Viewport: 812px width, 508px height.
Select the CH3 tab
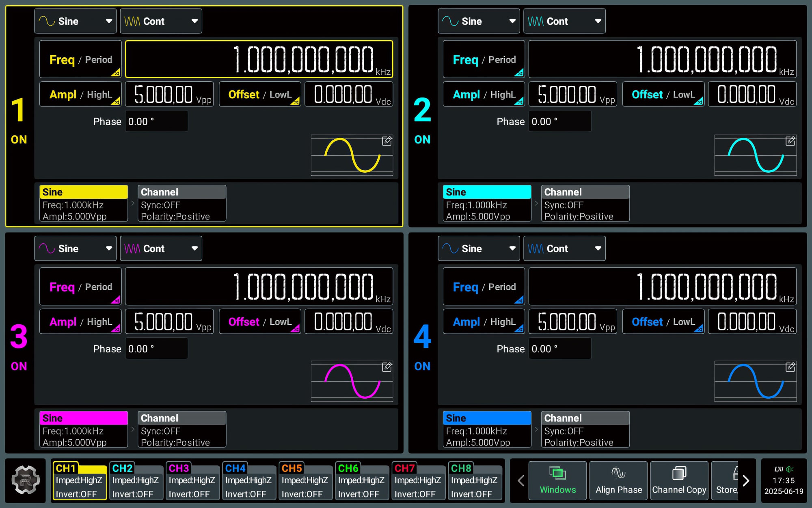[192, 481]
